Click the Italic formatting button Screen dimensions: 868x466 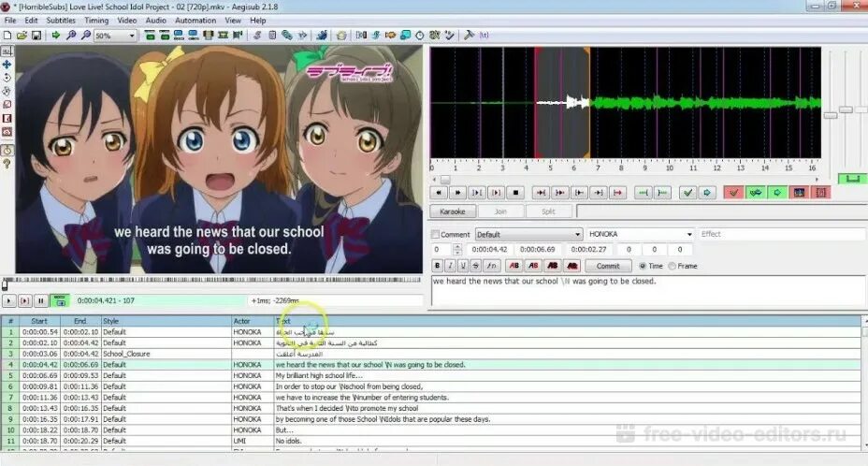[x=450, y=266]
